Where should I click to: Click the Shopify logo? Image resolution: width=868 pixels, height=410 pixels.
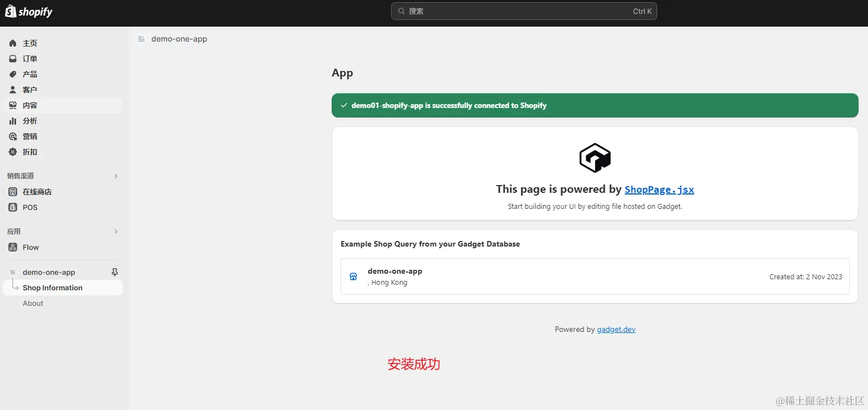(29, 12)
